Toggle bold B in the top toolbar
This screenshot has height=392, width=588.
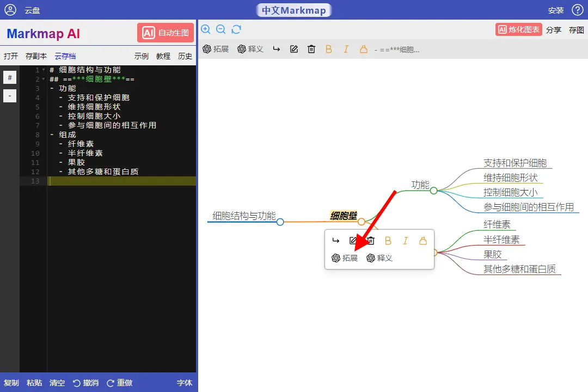pos(328,49)
